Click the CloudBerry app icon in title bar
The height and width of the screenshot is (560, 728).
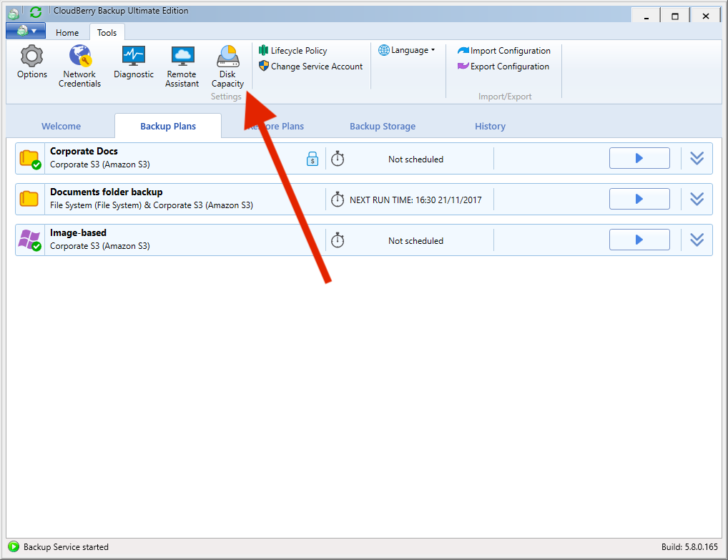tap(14, 14)
